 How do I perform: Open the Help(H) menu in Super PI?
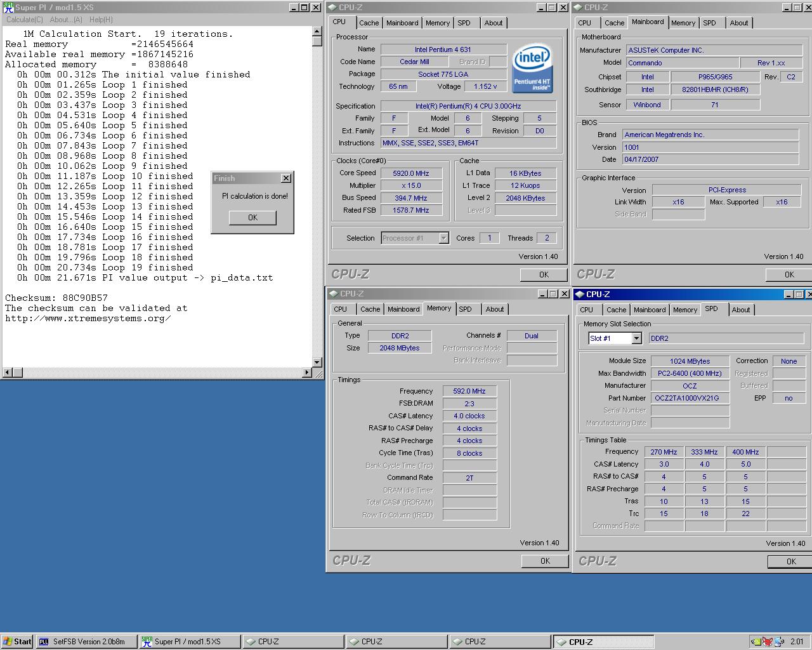101,20
